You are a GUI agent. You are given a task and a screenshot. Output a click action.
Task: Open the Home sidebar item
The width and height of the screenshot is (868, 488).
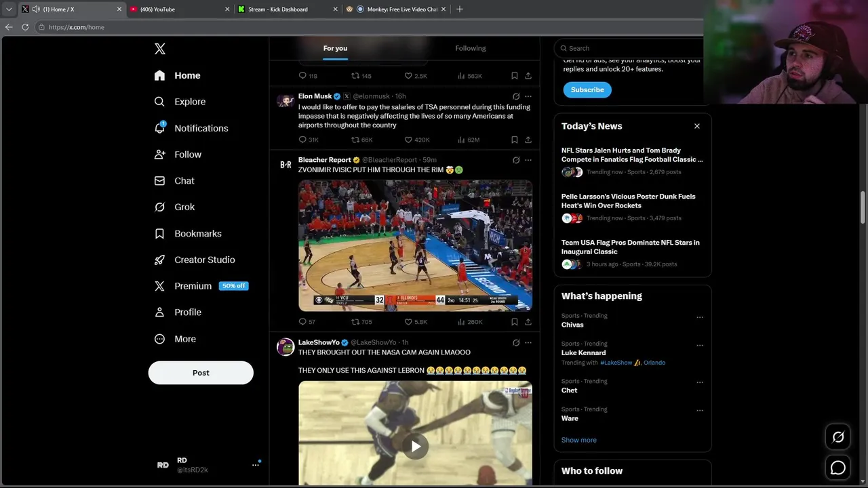[178, 75]
